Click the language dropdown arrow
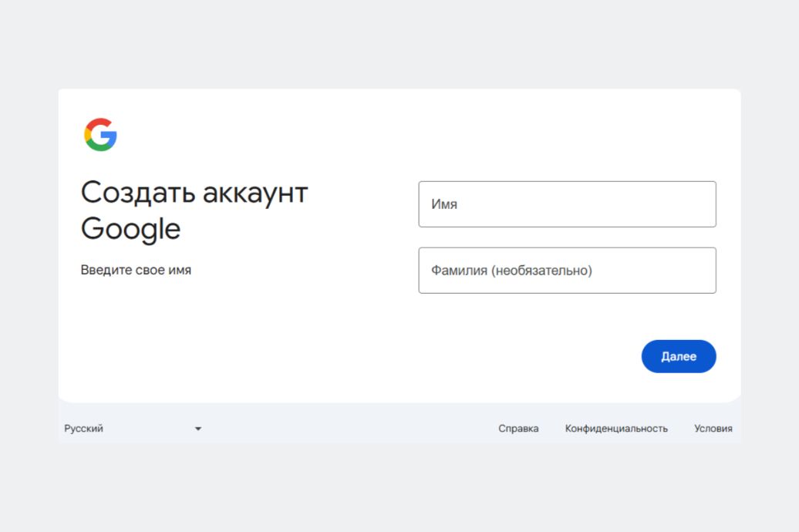This screenshot has height=532, width=799. click(197, 429)
